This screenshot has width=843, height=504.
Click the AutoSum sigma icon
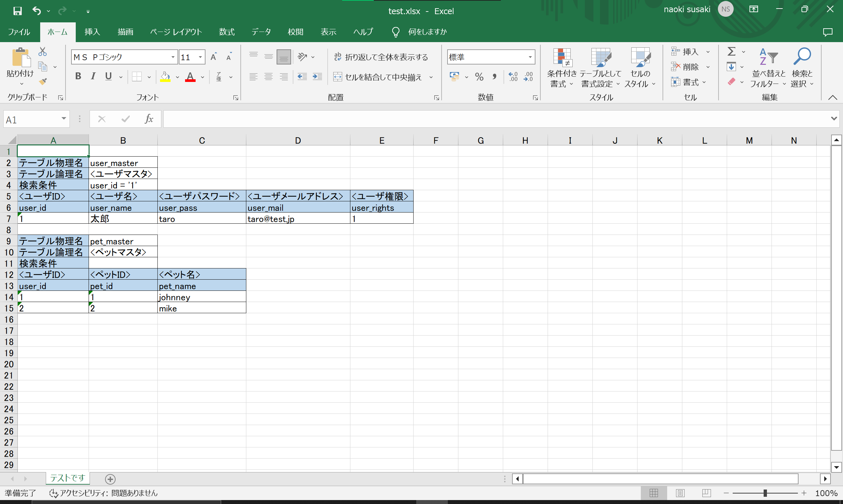(x=731, y=52)
